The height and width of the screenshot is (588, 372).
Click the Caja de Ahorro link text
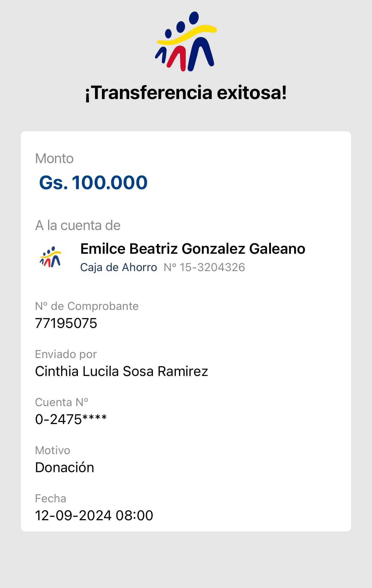pos(118,267)
